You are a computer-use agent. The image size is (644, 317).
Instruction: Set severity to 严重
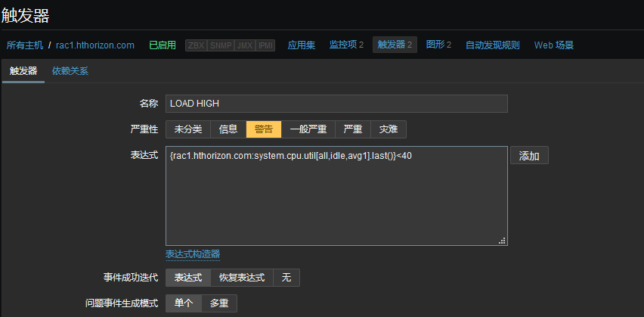coord(353,129)
